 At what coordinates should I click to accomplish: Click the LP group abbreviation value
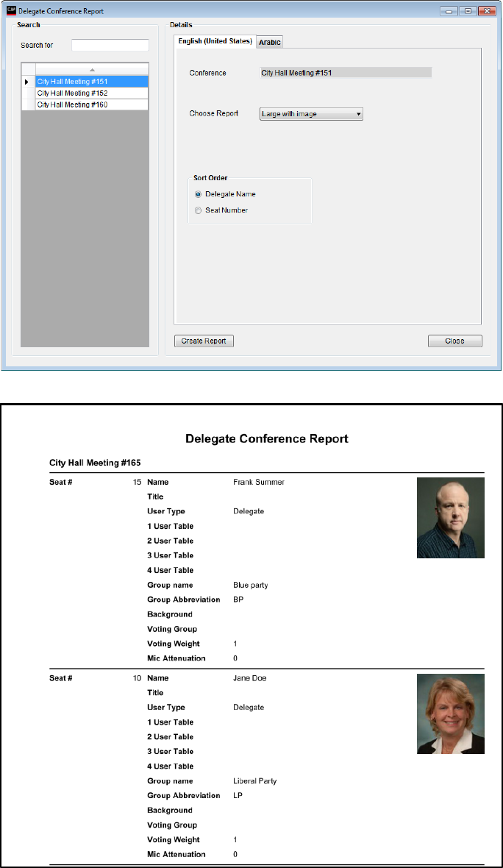(x=238, y=795)
